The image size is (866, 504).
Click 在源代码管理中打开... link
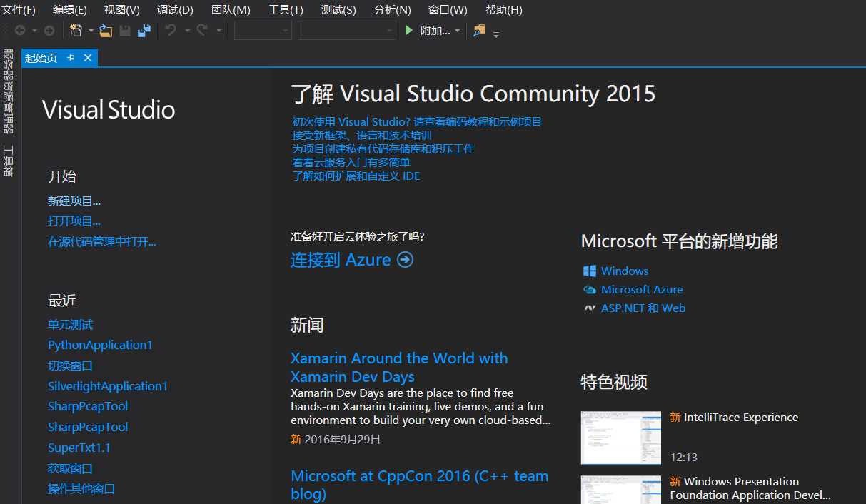tap(102, 242)
